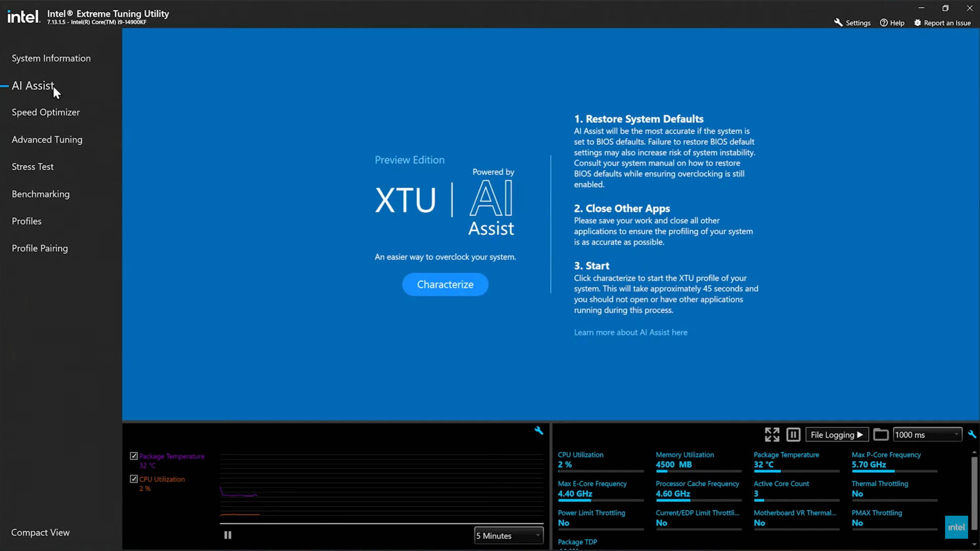
Task: Uncheck Package Temperature graph checkbox
Action: [134, 456]
